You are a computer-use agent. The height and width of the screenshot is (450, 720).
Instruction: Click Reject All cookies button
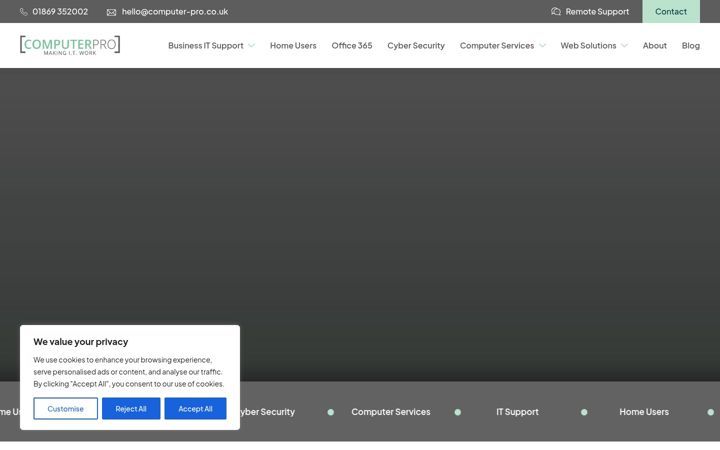tap(131, 408)
